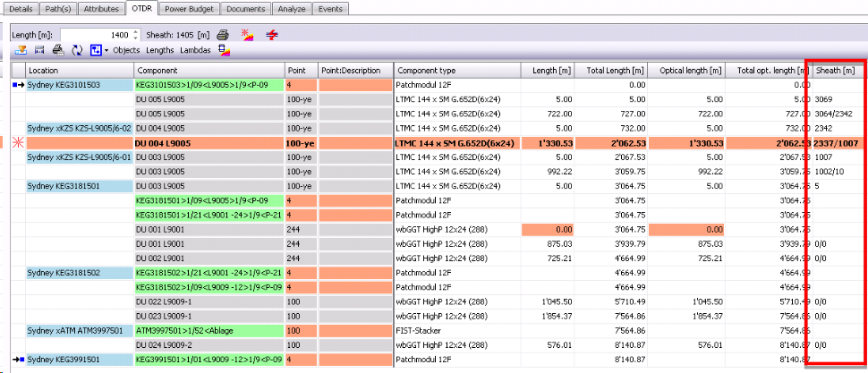This screenshot has width=868, height=373.
Task: Go to the Analyze tab
Action: click(x=292, y=9)
